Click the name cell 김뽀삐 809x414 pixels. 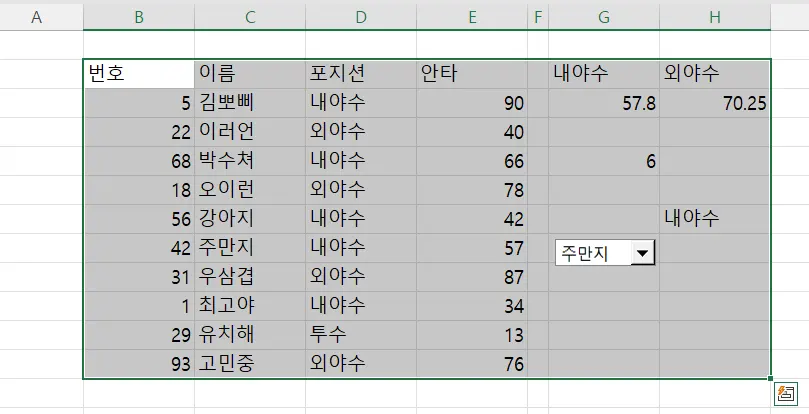(250, 103)
